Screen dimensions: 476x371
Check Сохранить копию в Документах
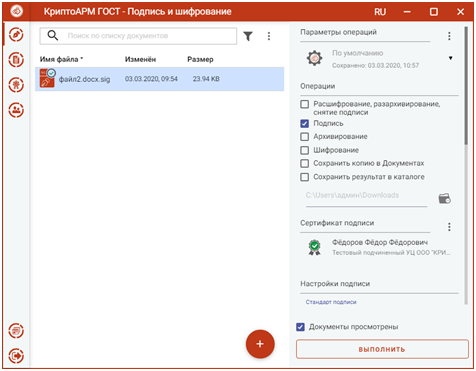pyautogui.click(x=304, y=163)
